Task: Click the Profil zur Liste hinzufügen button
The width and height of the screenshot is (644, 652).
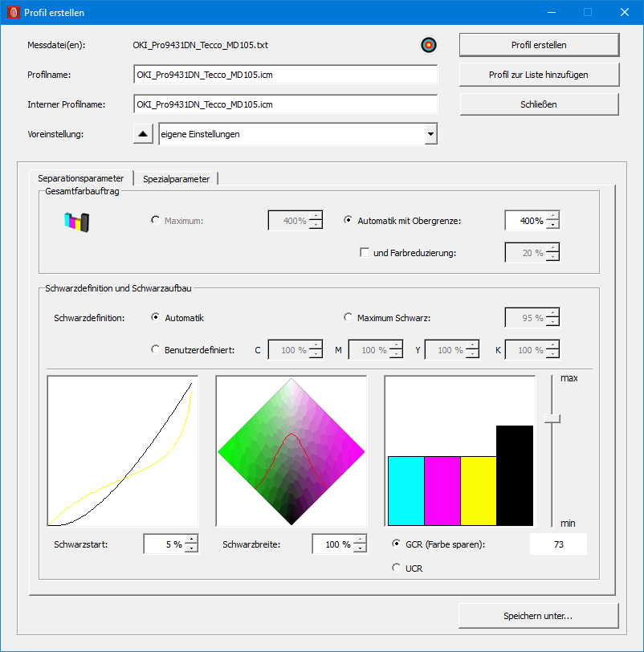Action: tap(539, 75)
